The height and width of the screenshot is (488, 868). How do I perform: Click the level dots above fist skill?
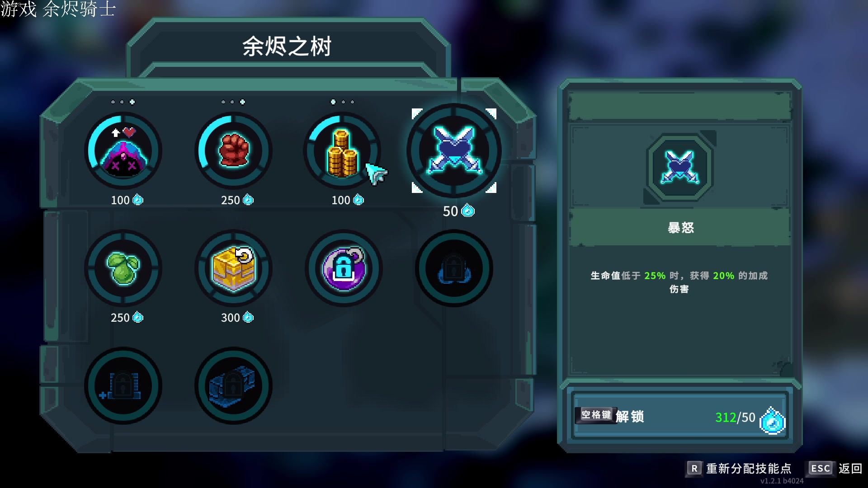point(233,102)
